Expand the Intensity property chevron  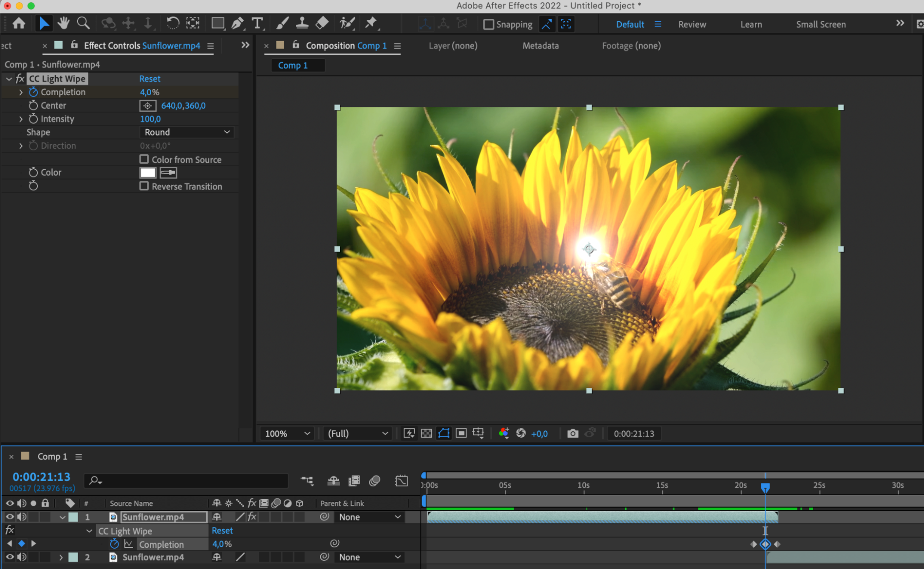click(21, 119)
